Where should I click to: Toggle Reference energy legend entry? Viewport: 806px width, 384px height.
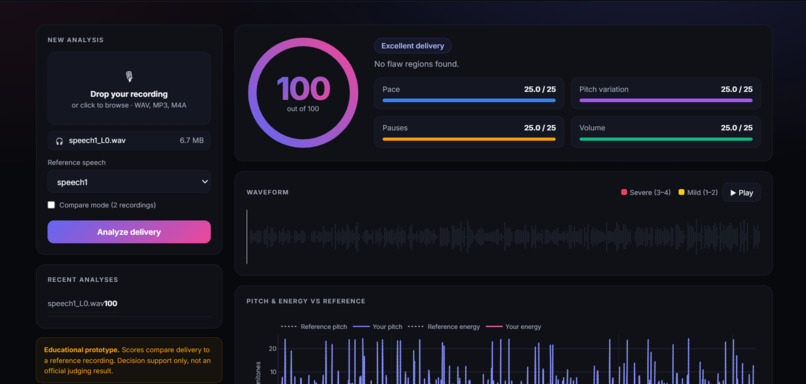pyautogui.click(x=444, y=326)
